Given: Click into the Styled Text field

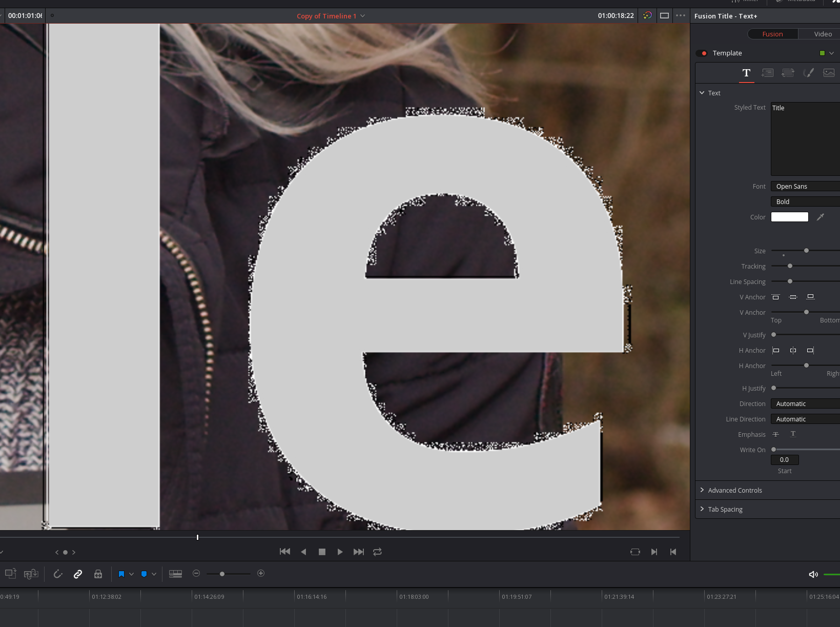Looking at the screenshot, I should [805, 139].
